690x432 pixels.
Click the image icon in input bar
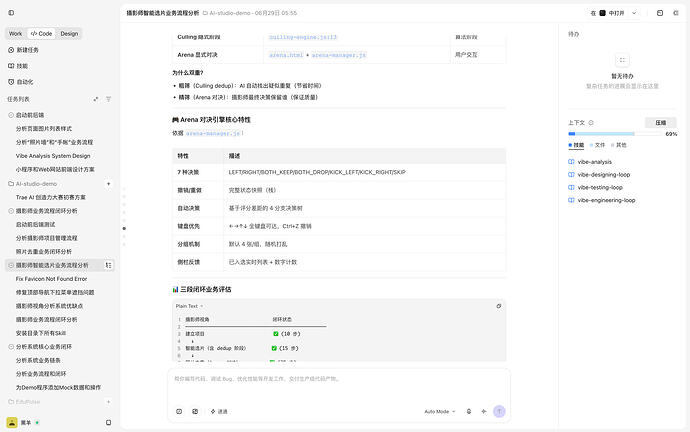click(195, 411)
